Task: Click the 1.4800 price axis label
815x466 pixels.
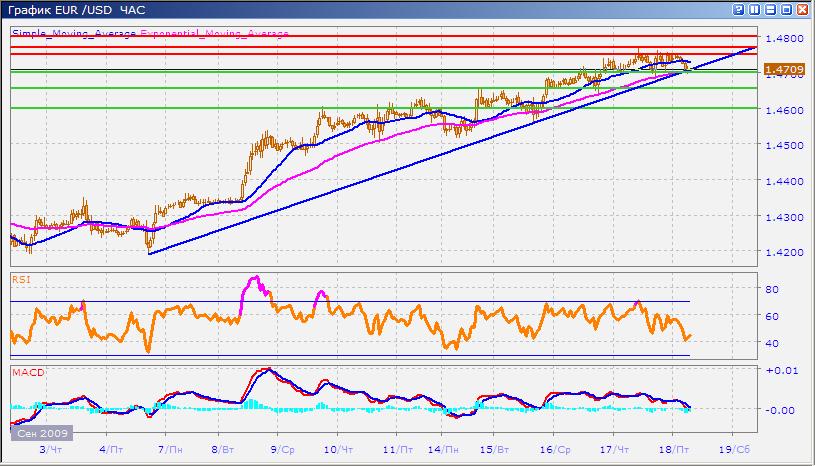Action: pos(781,39)
